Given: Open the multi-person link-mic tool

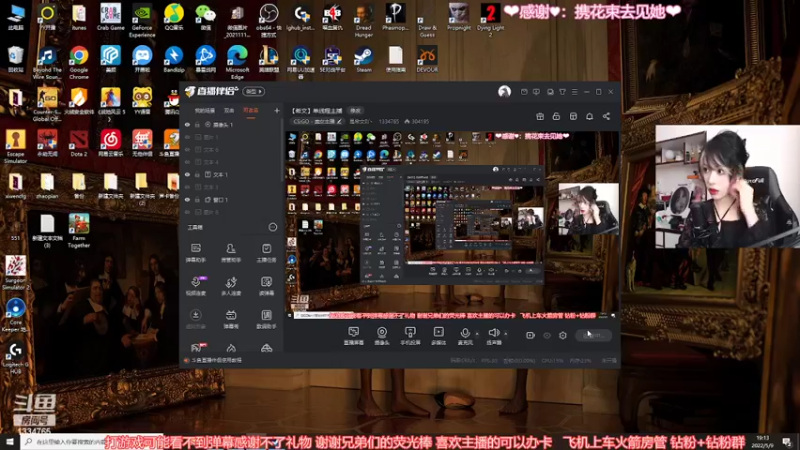Looking at the screenshot, I should click(231, 286).
